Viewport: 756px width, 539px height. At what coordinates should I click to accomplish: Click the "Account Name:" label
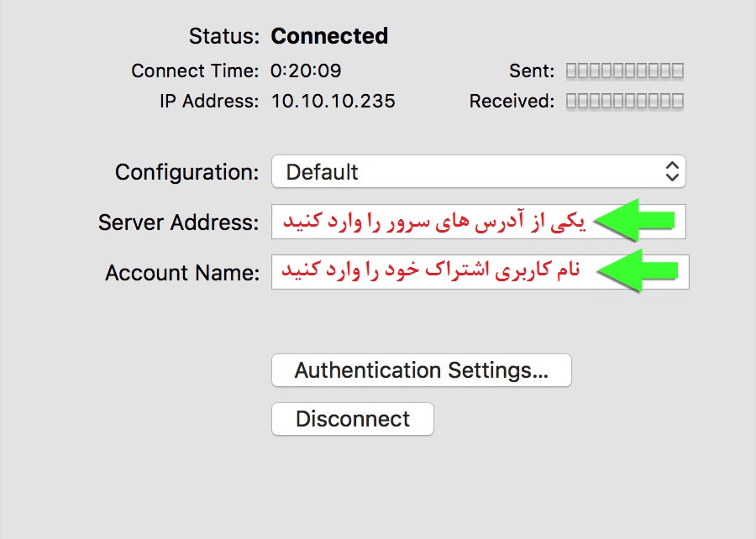click(x=182, y=273)
